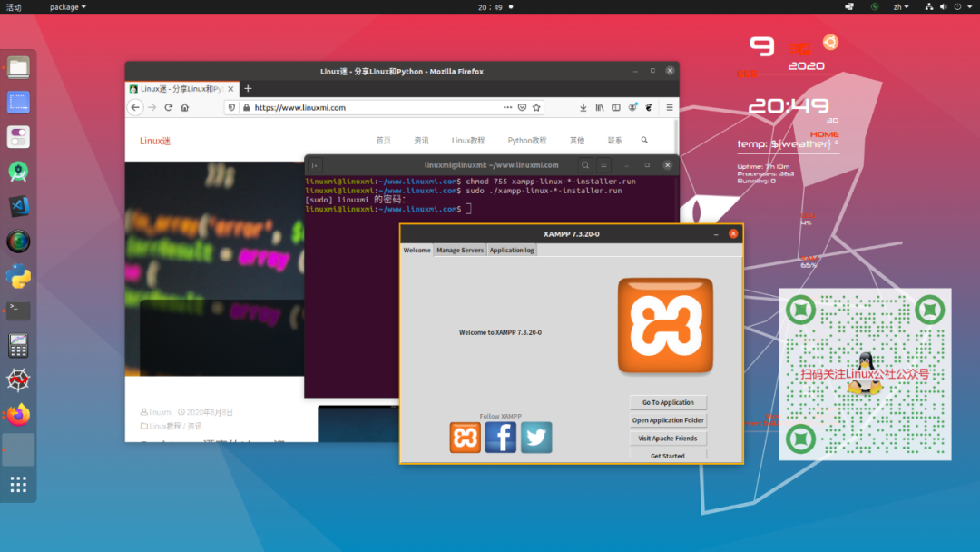Click the linuxmi author link
Viewport: 980px width, 552px height.
(x=161, y=412)
